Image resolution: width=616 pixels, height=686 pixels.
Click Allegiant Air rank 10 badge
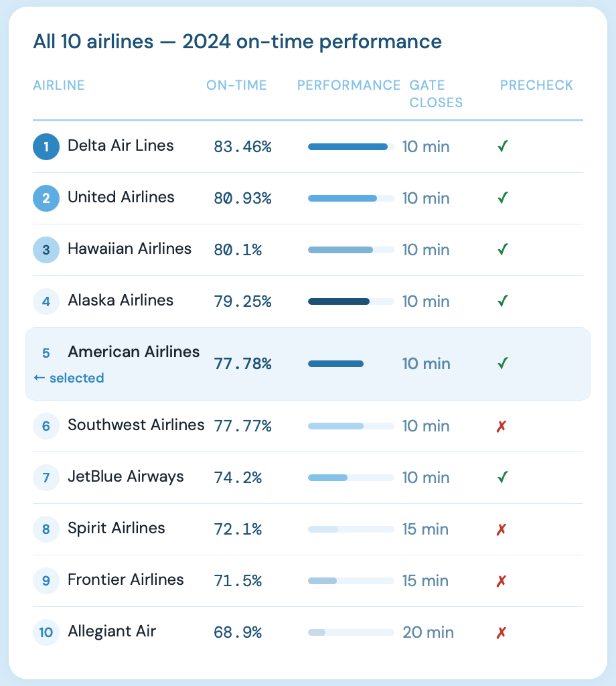tap(46, 632)
